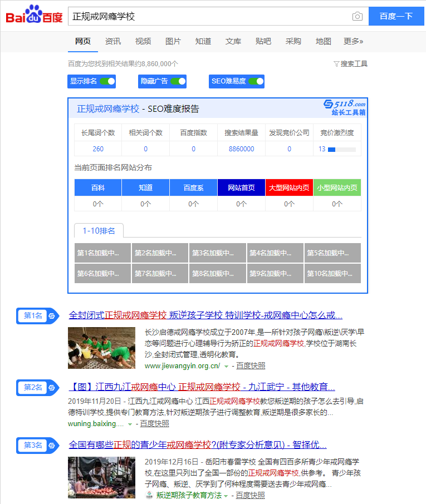
Task: Switch to the 视频 tab
Action: (x=143, y=42)
